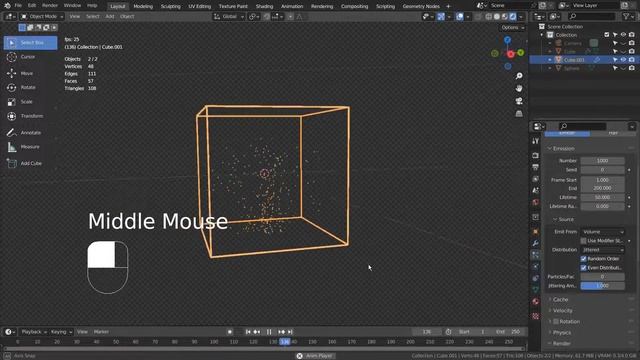The height and width of the screenshot is (360, 640).
Task: Click the Lifetime value field
Action: pos(602,198)
